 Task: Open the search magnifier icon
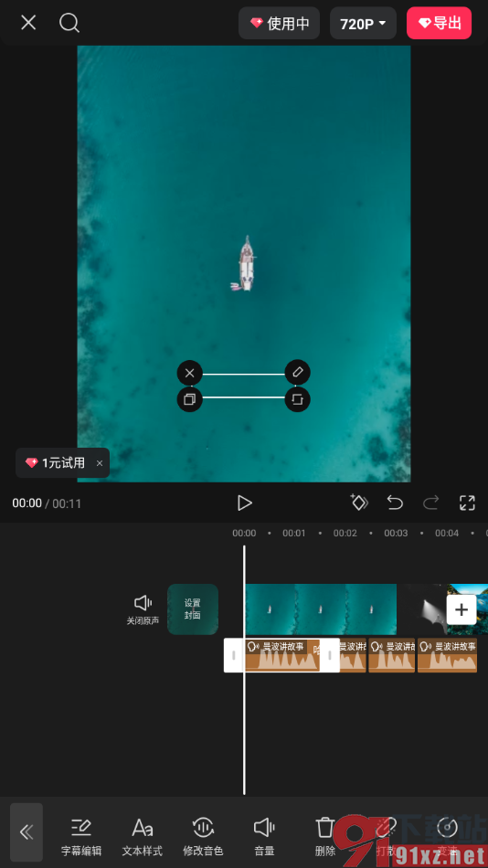pos(69,23)
